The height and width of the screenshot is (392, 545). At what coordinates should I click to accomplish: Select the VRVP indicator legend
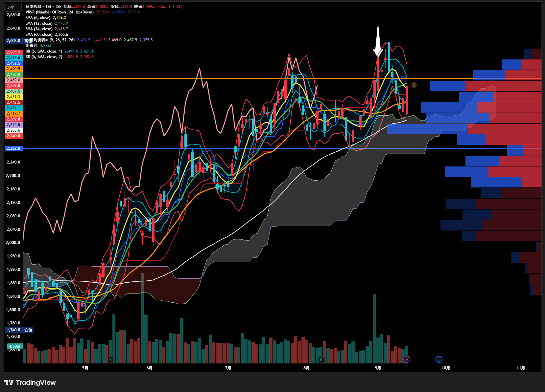pos(59,12)
